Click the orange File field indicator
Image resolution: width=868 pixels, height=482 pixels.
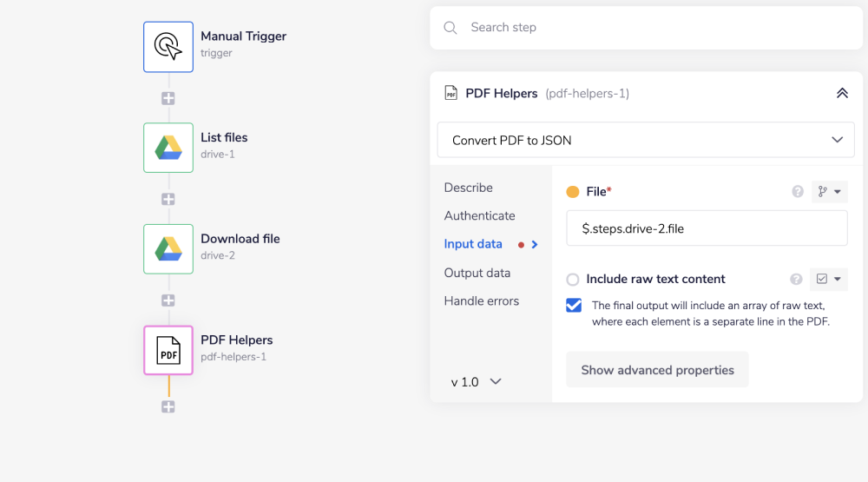[x=573, y=192]
